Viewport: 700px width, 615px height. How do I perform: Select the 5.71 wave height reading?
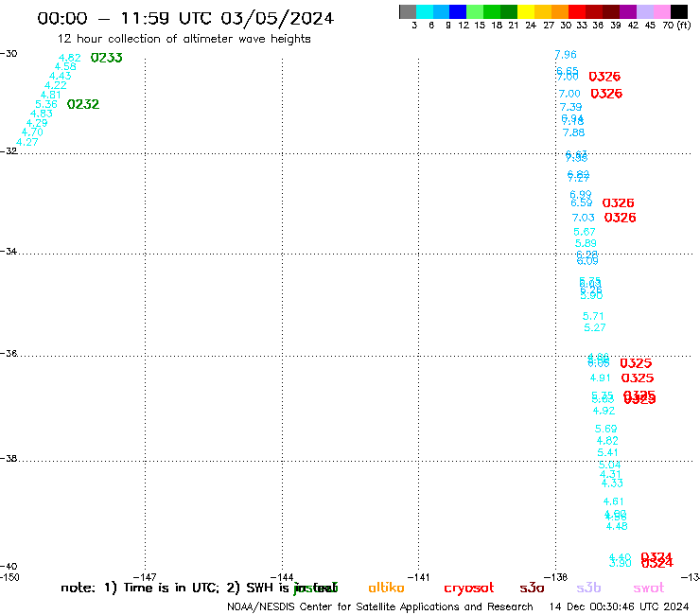593,316
